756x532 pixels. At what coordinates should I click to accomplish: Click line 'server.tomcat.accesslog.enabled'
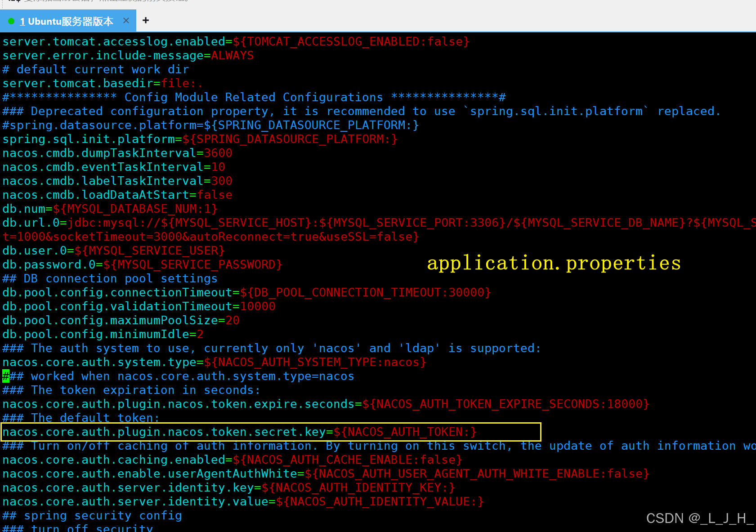point(236,41)
